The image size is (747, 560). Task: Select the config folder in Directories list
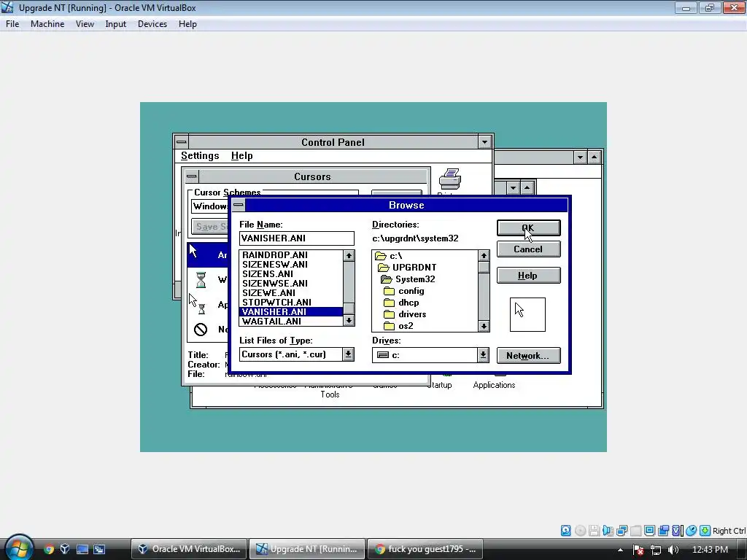[404, 291]
